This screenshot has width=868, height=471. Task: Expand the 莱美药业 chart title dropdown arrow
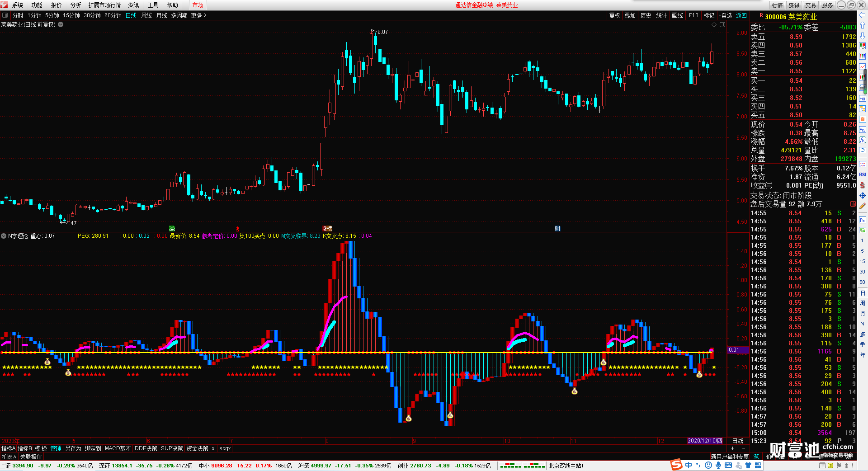click(61, 24)
